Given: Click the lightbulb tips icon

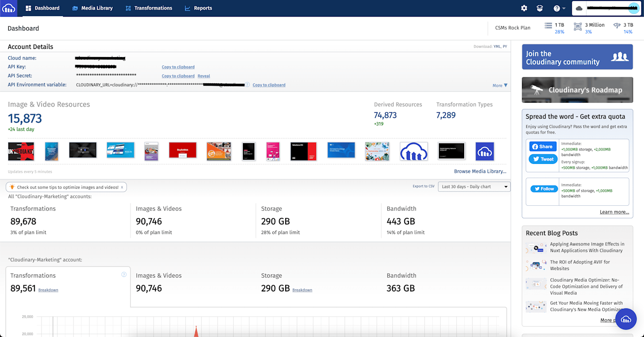Looking at the screenshot, I should (12, 187).
